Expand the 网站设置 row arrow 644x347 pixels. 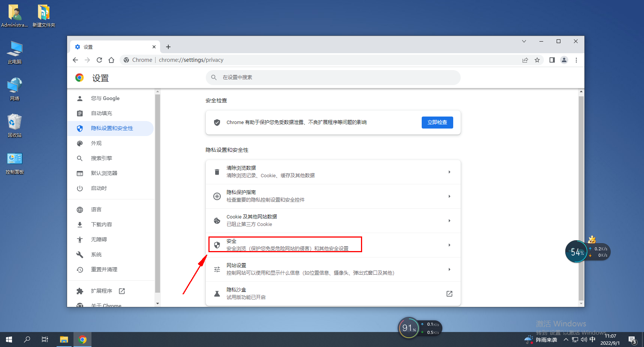pyautogui.click(x=449, y=269)
